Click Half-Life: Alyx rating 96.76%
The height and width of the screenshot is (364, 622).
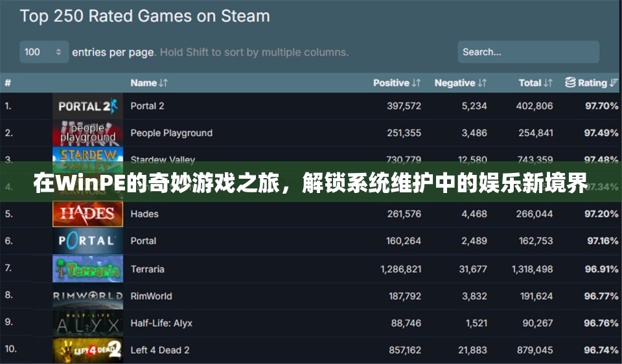tap(601, 323)
